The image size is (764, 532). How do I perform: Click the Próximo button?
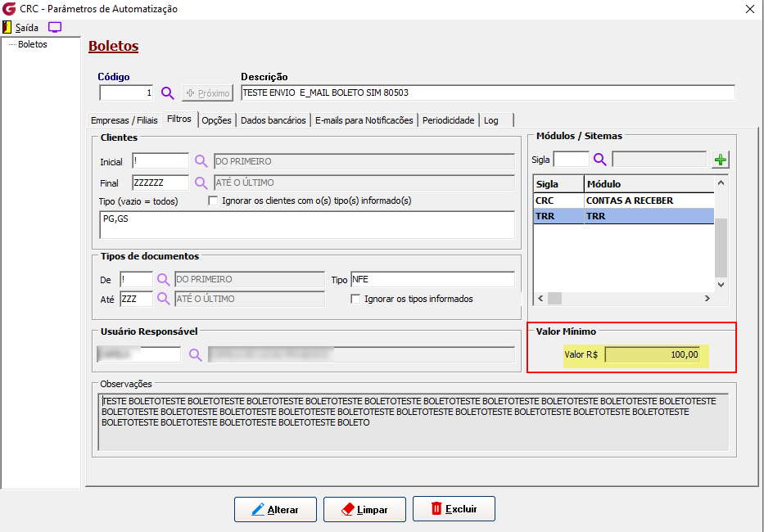point(207,93)
